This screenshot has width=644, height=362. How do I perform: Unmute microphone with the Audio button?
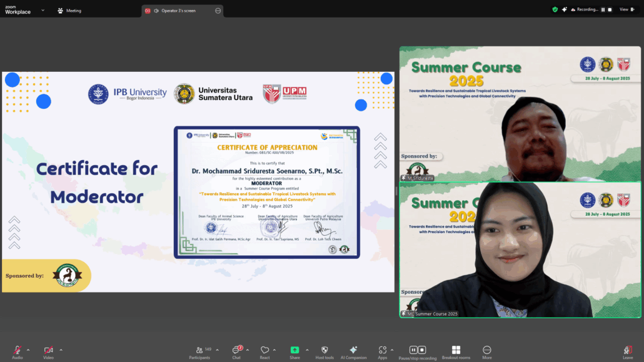tap(17, 350)
